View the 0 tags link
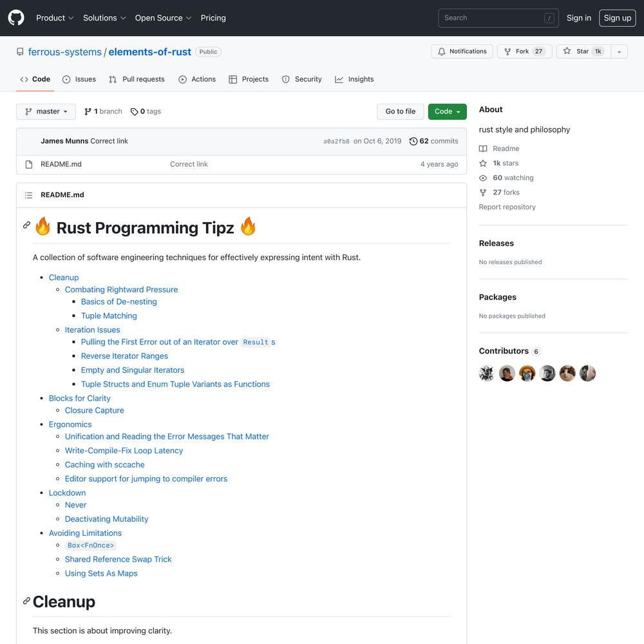Screen dimensions: 644x644 tap(146, 111)
